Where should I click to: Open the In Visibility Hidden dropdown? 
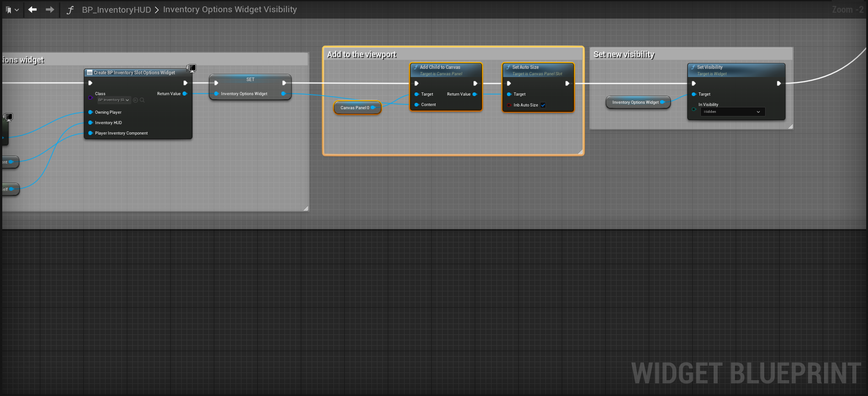[732, 112]
